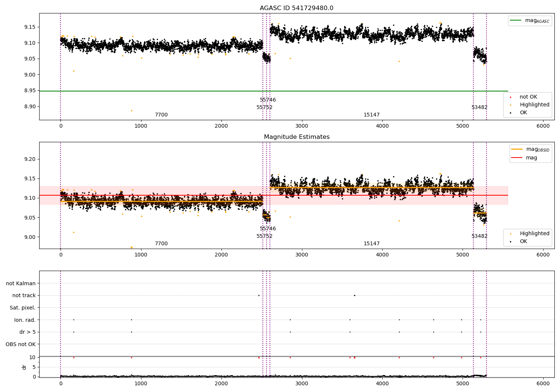Screen dimensions: 560x392
Task: Click obsid label "55752" in the top panel
Action: click(x=264, y=108)
